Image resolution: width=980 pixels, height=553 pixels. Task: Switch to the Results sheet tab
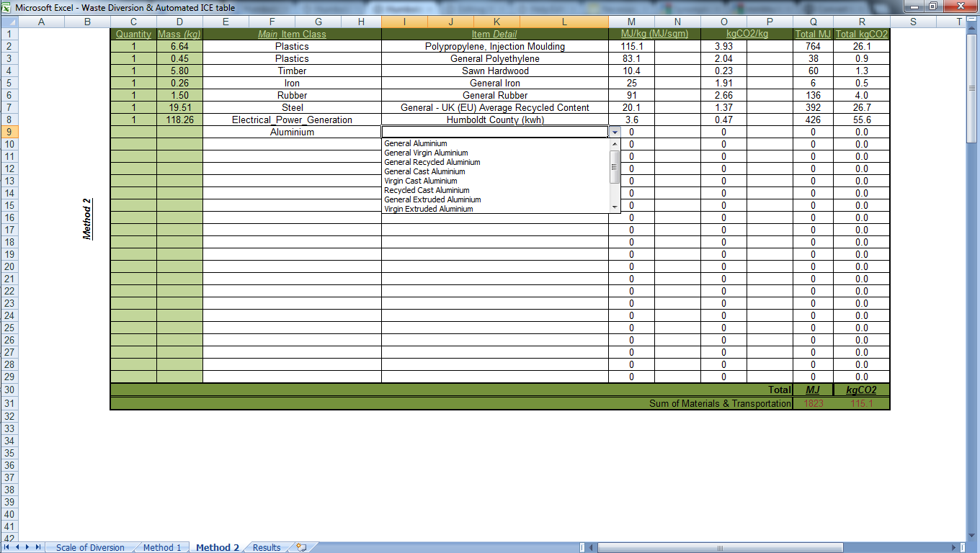tap(267, 548)
